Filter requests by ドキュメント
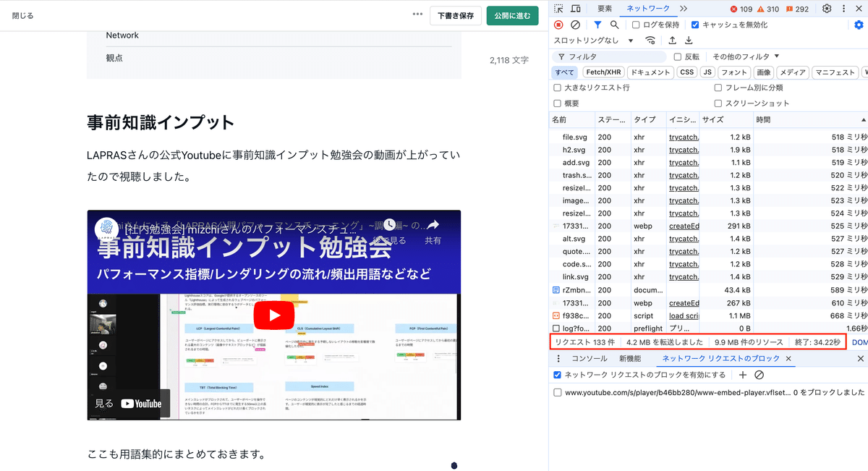868x471 pixels. 651,72
